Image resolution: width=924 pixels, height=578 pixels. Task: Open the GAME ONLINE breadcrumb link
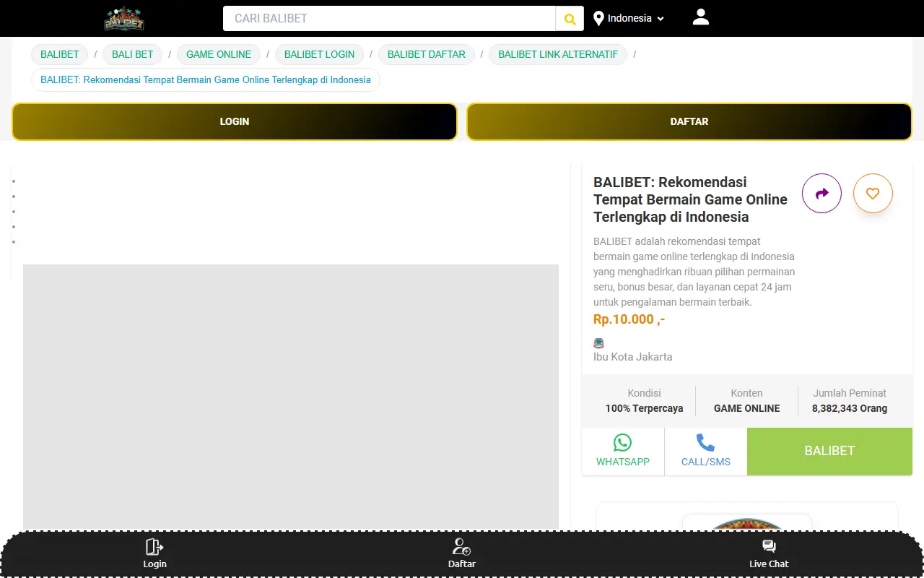(x=219, y=54)
